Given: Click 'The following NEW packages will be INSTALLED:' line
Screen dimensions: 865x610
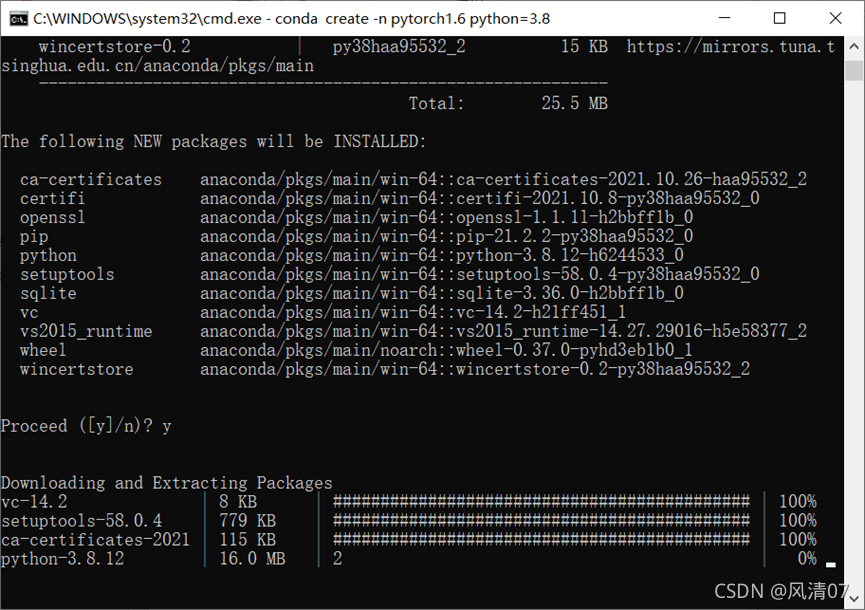Looking at the screenshot, I should tap(213, 141).
